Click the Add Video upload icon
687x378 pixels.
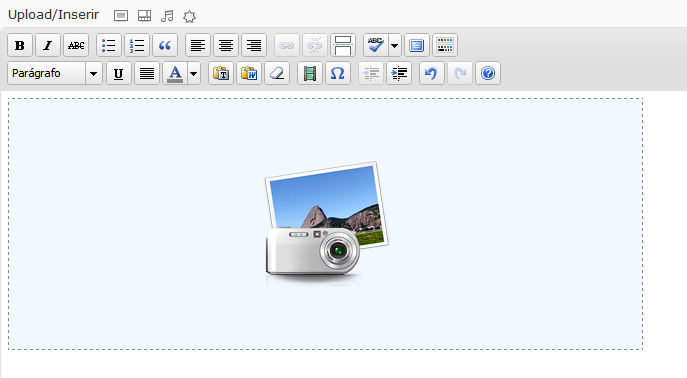pos(145,16)
